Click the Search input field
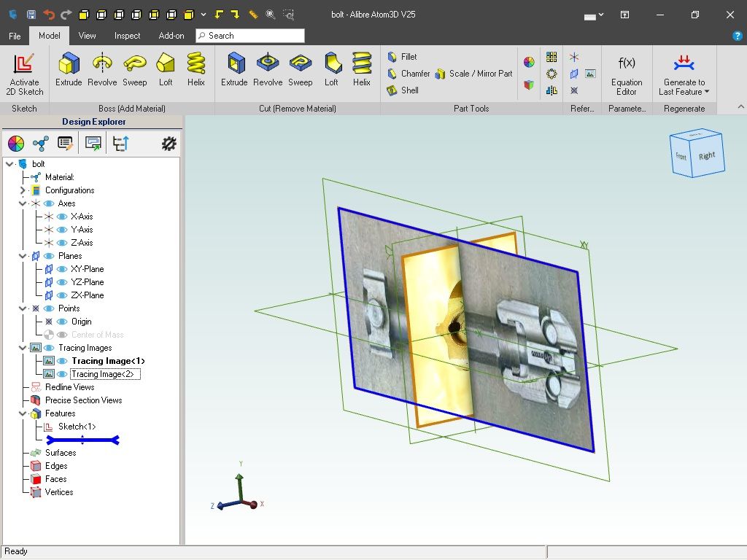Image resolution: width=747 pixels, height=560 pixels. (x=252, y=36)
